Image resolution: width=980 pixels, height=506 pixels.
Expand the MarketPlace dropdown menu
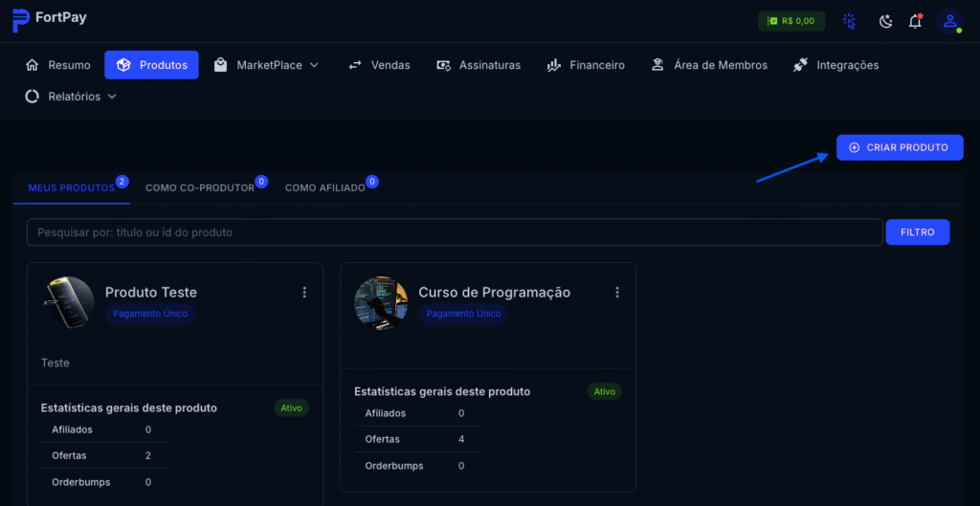coord(266,65)
